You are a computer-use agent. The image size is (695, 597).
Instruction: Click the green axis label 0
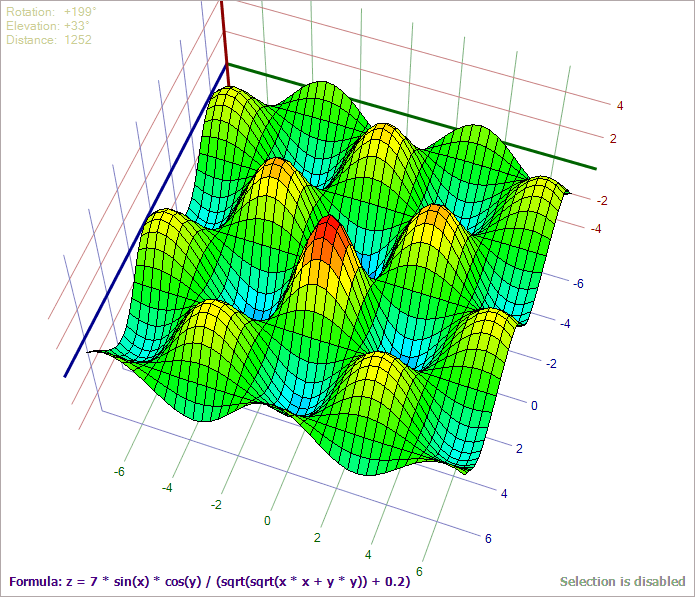click(267, 521)
